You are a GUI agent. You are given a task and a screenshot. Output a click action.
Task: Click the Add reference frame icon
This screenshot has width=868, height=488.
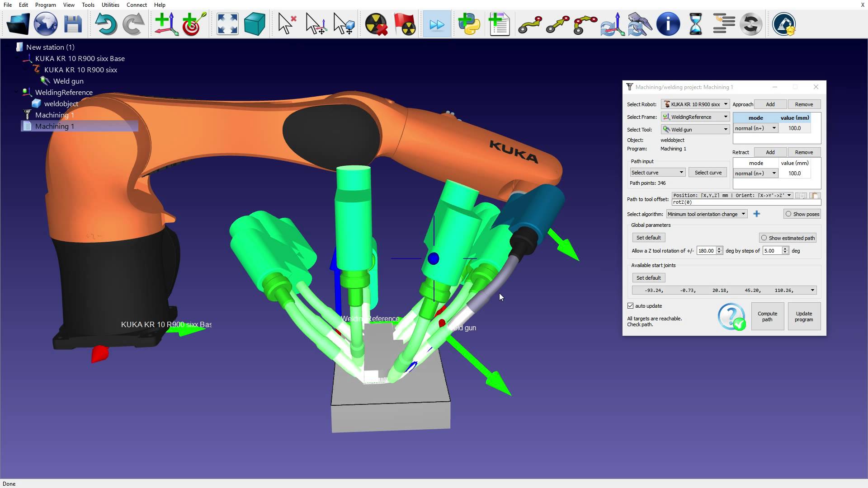pos(166,24)
